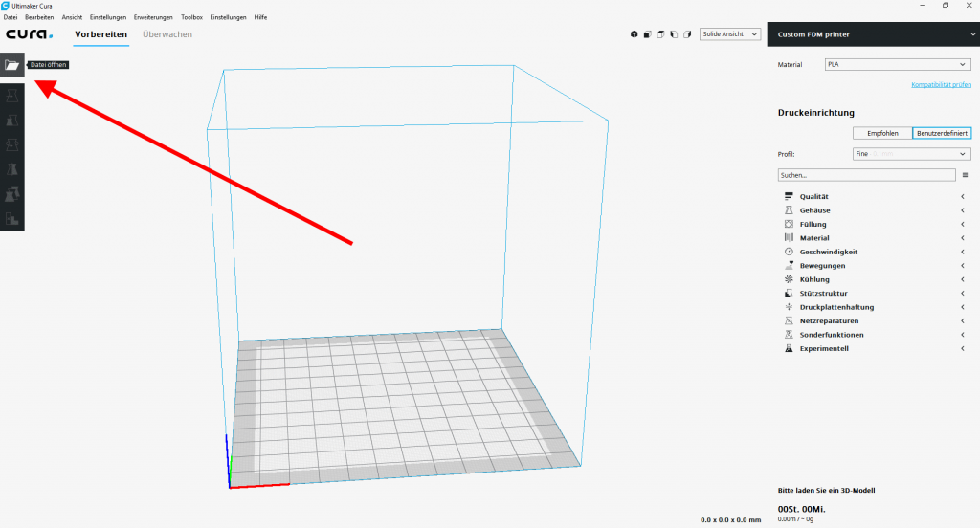Open the Solide Ansicht view mode dropdown
980x528 pixels.
(x=730, y=34)
